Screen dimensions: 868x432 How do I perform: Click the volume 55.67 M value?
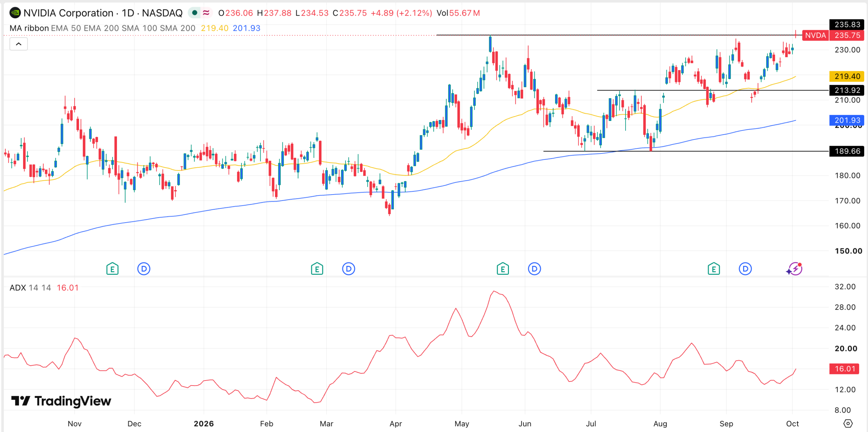[x=465, y=13]
